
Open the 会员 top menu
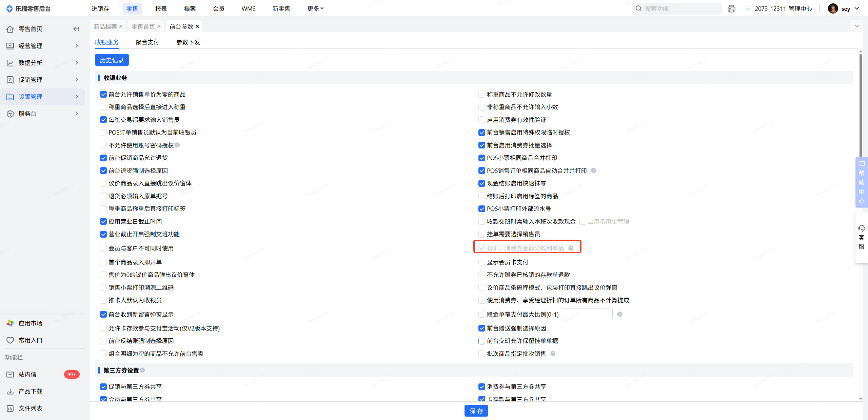pyautogui.click(x=218, y=9)
